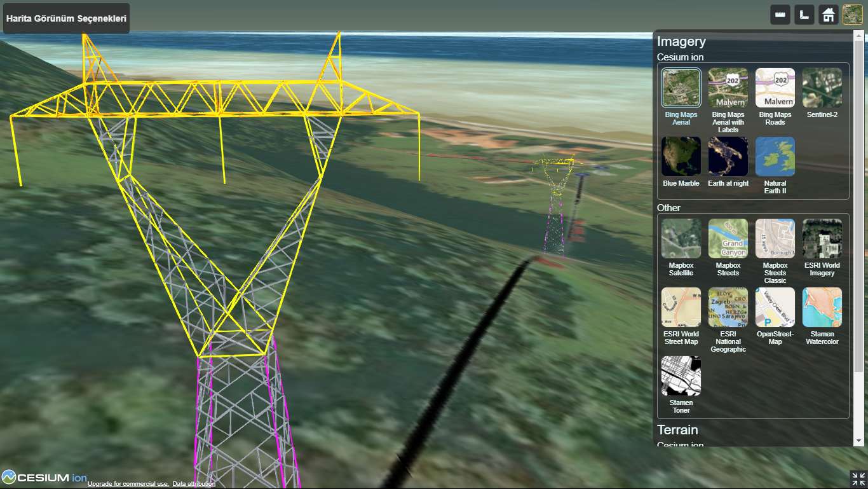This screenshot has height=489, width=868.
Task: Click the Upgrade for commercial use link
Action: [x=128, y=484]
